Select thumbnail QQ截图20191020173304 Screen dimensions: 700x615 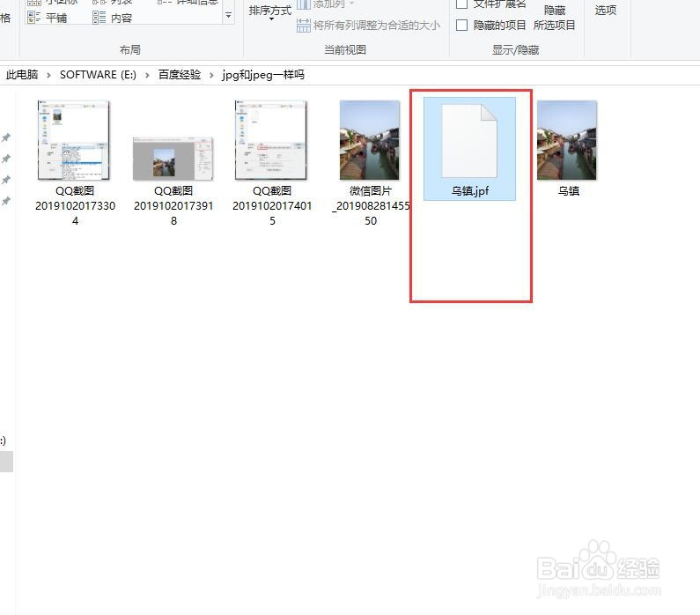pos(73,140)
